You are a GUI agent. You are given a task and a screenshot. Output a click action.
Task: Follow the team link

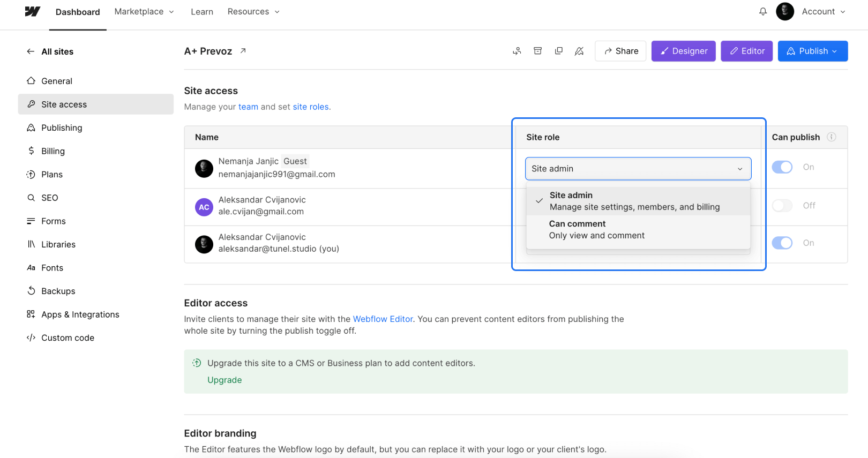pyautogui.click(x=248, y=107)
